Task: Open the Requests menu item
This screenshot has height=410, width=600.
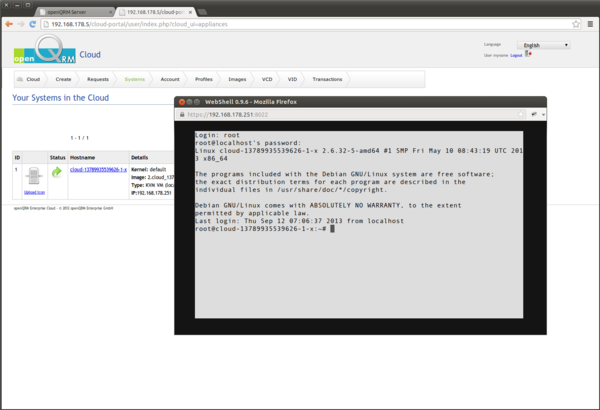Action: point(98,79)
